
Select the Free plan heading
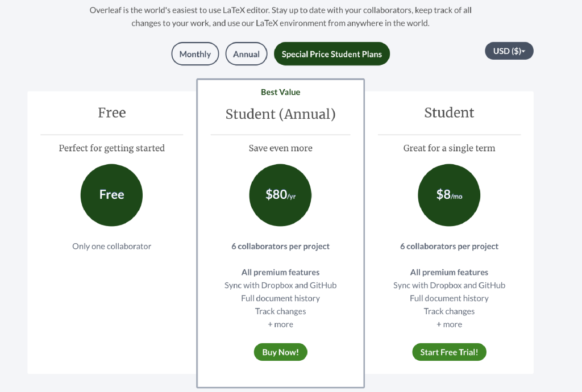(111, 112)
